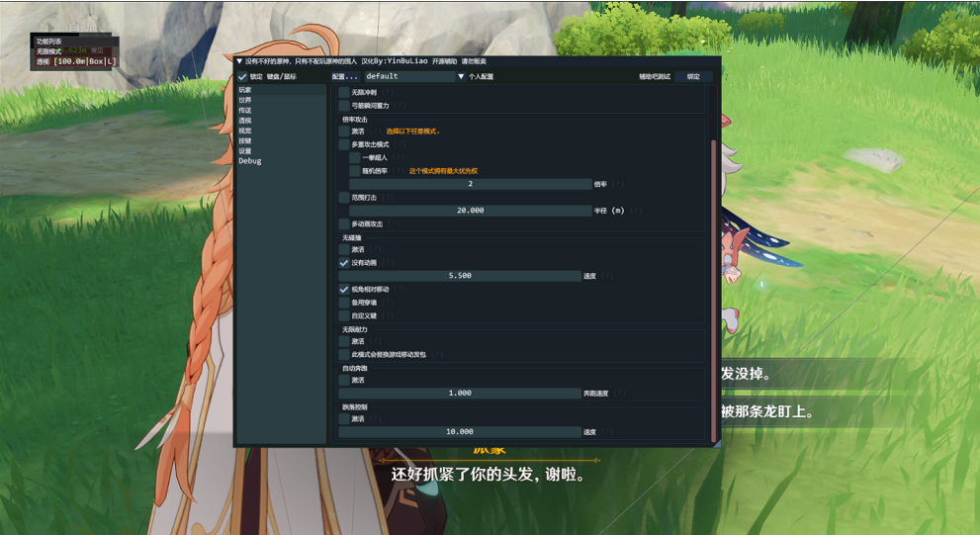Click the vertical scrollbar of settings panel
Screen dimensions: 980x535
(x=714, y=290)
